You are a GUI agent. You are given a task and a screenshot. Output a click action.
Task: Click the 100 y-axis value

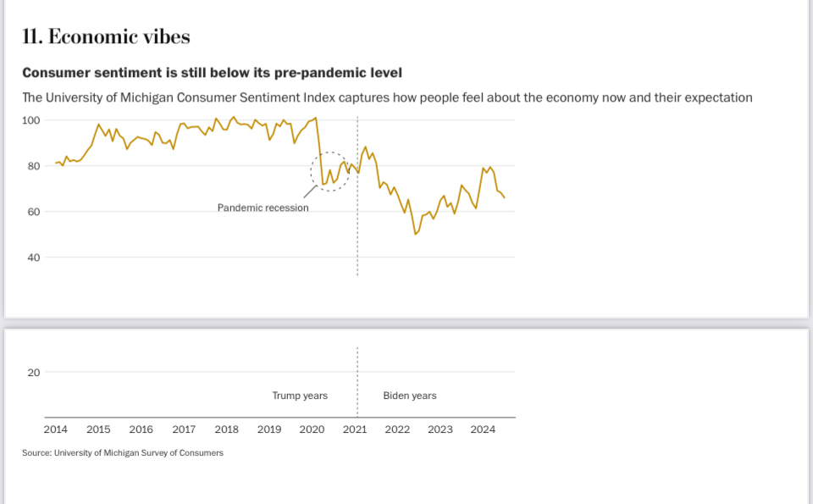(x=31, y=120)
